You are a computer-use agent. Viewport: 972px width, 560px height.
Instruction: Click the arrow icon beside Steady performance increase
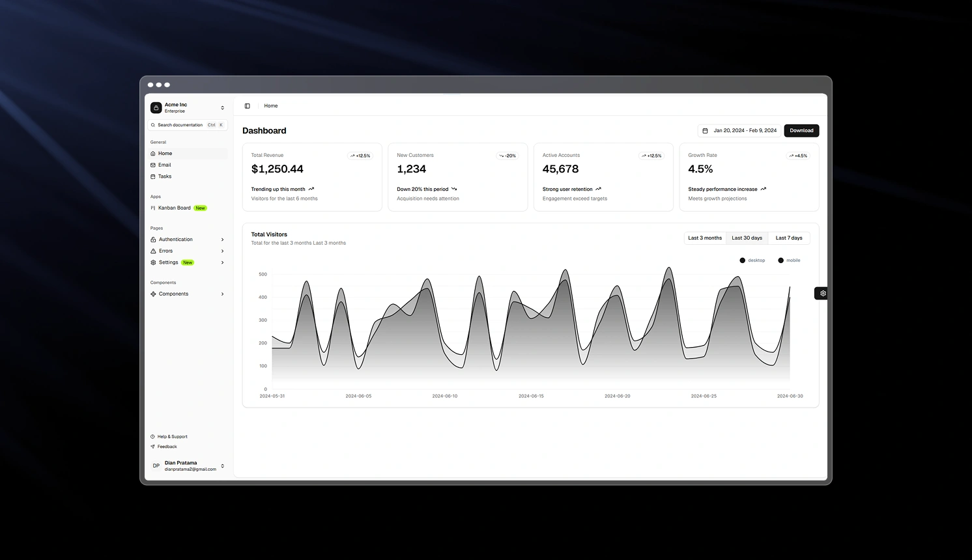[x=763, y=189]
